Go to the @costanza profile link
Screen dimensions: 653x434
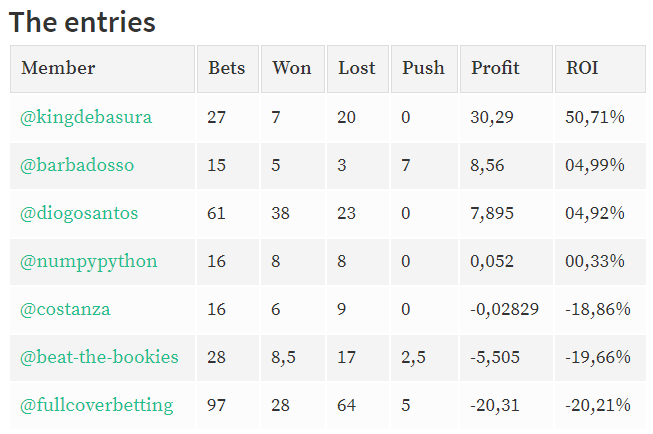tap(65, 309)
